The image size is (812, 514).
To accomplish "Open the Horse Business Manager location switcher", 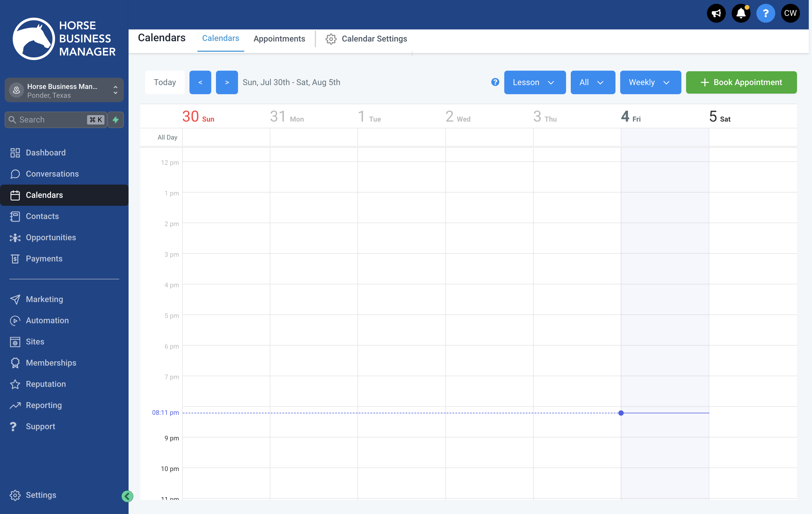I will (64, 90).
